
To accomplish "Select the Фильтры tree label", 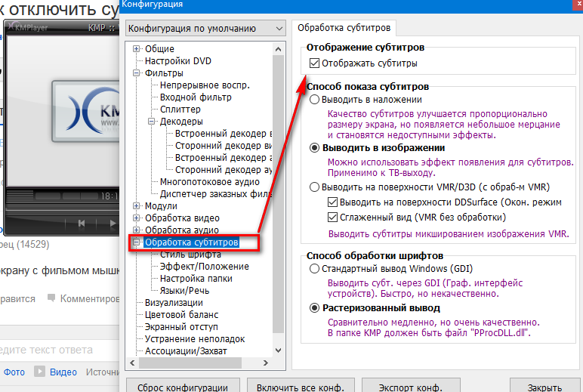I will 164,73.
